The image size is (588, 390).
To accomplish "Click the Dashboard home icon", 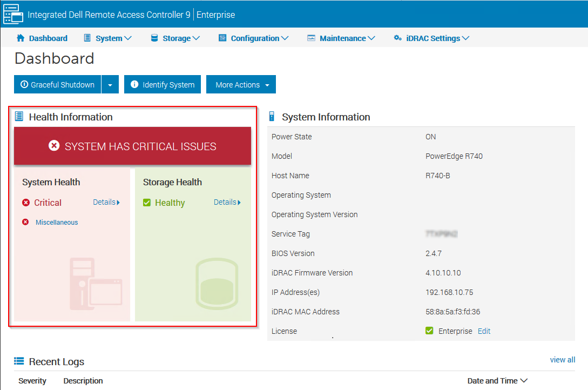I will tap(21, 38).
